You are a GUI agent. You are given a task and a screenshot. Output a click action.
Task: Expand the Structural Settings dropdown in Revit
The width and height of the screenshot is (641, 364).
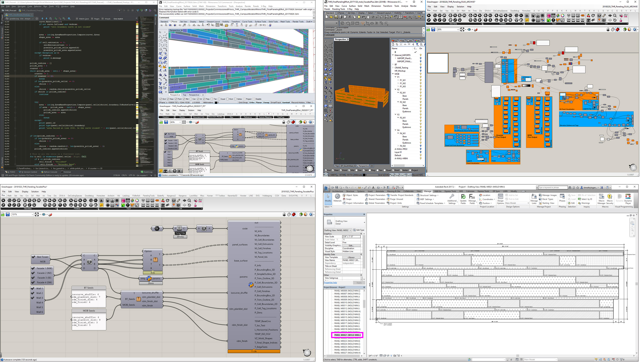[x=438, y=195]
